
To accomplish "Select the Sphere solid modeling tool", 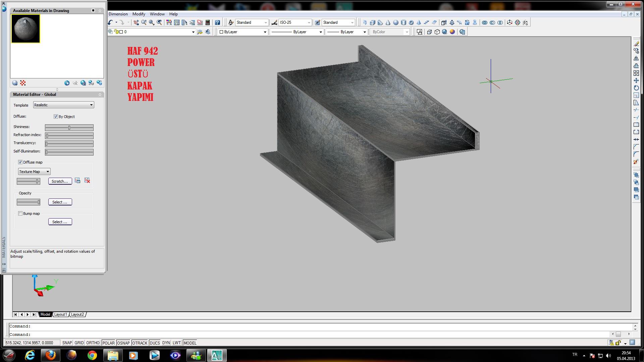I will point(396,22).
